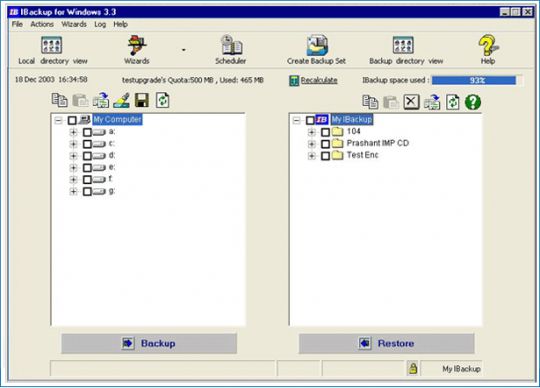Click the My IBackup status bar text
540x388 pixels.
coord(461,369)
